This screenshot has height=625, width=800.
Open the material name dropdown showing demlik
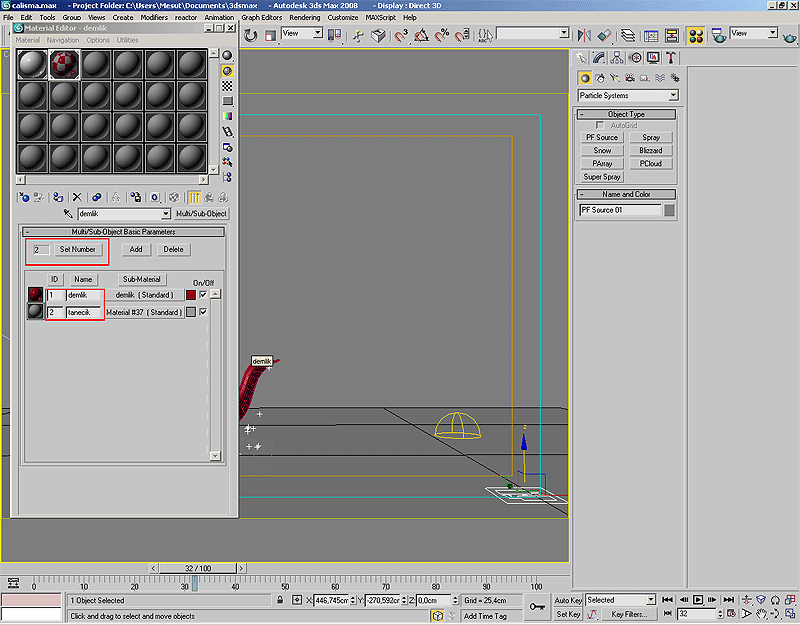pos(166,214)
